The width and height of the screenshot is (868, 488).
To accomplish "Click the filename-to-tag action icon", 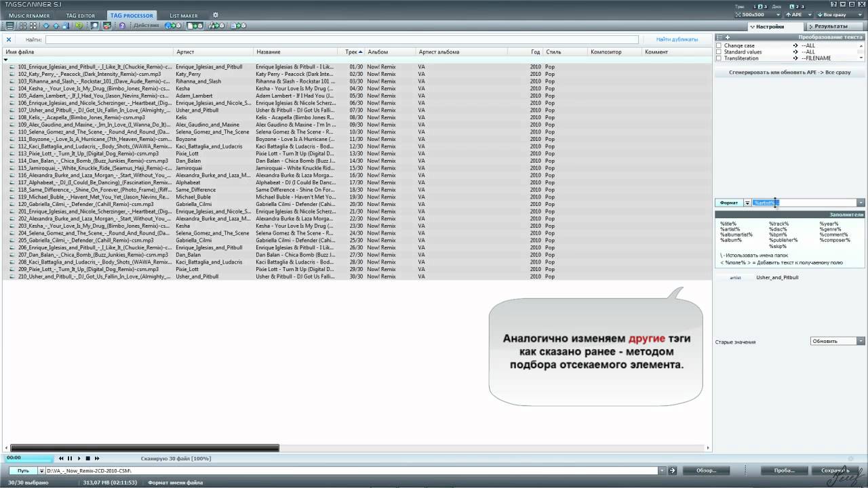I will click(x=195, y=26).
